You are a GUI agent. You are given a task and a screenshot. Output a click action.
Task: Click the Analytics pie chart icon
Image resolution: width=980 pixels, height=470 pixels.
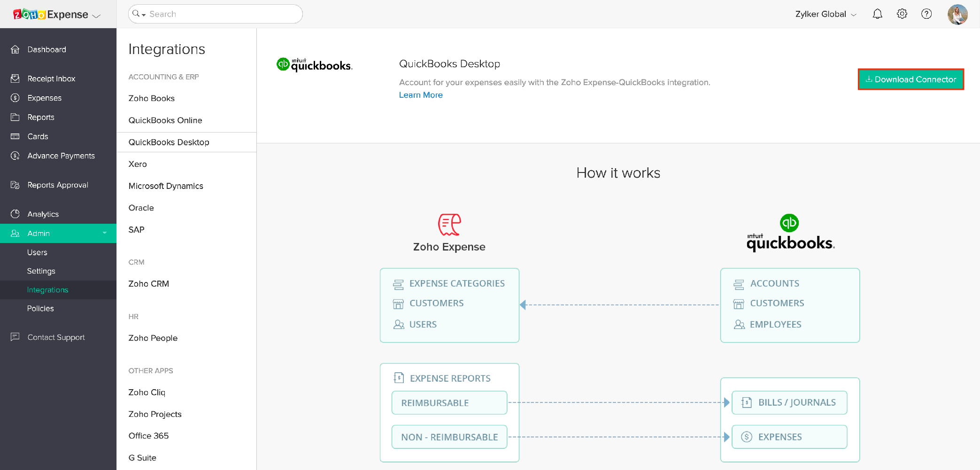pos(15,214)
